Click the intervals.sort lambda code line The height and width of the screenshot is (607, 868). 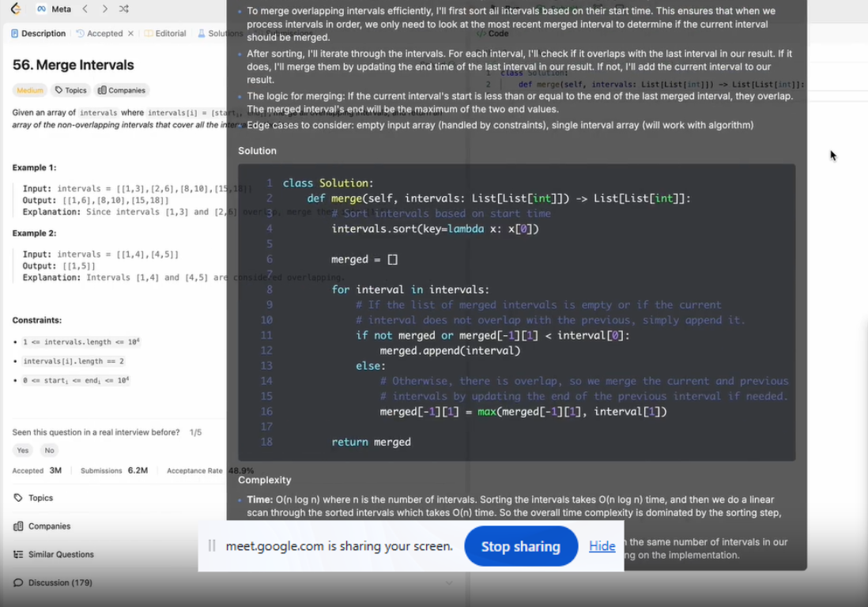pyautogui.click(x=435, y=229)
